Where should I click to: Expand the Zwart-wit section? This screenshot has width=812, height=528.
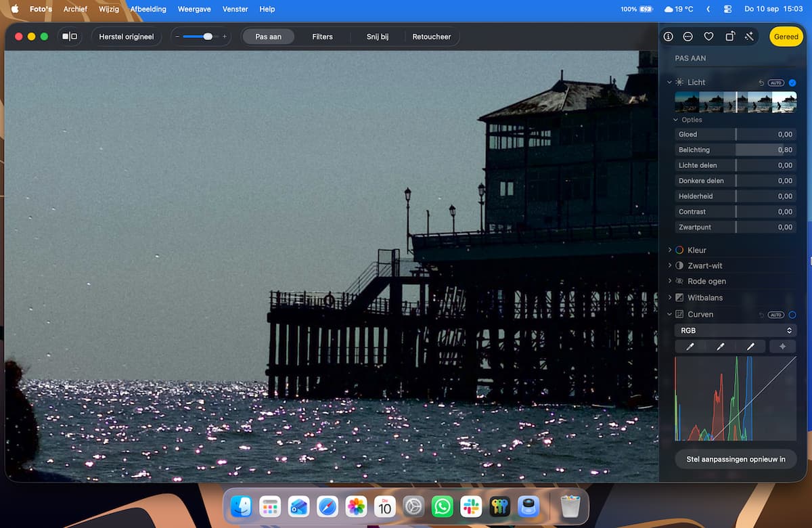[x=670, y=265]
